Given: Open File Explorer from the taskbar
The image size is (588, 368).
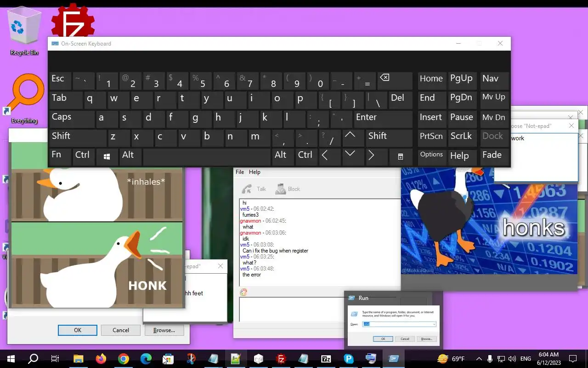Looking at the screenshot, I should (78, 359).
